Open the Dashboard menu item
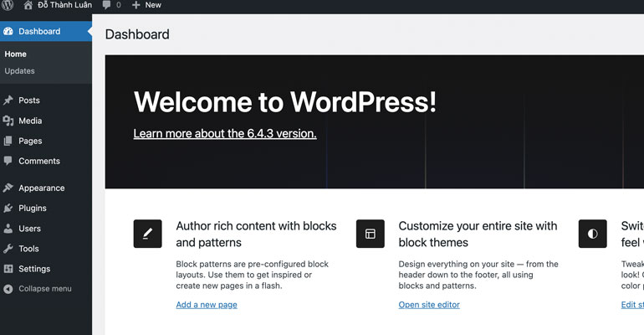 point(46,31)
